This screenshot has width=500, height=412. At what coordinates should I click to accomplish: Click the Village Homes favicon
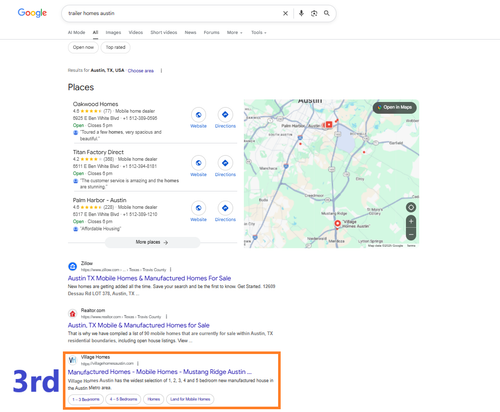[72, 360]
